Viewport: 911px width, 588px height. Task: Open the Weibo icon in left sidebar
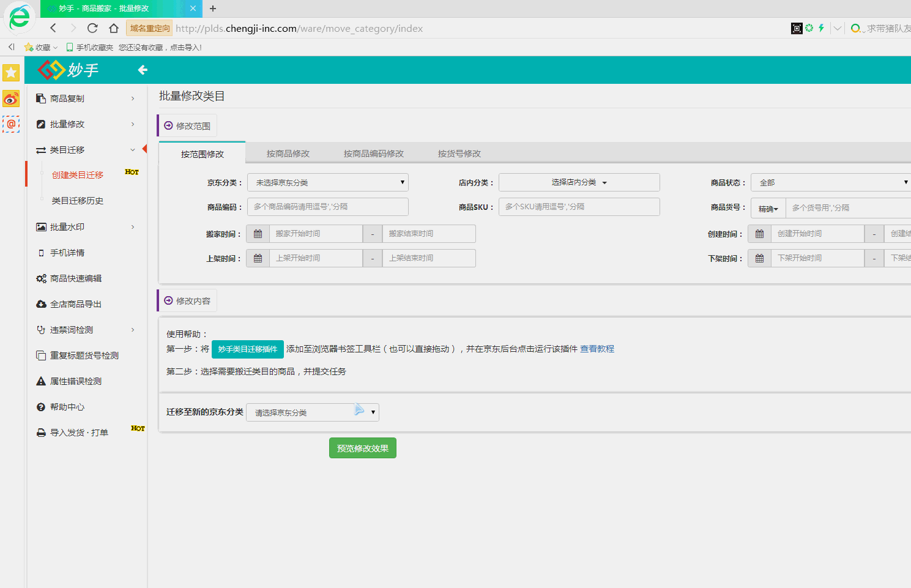pyautogui.click(x=11, y=99)
